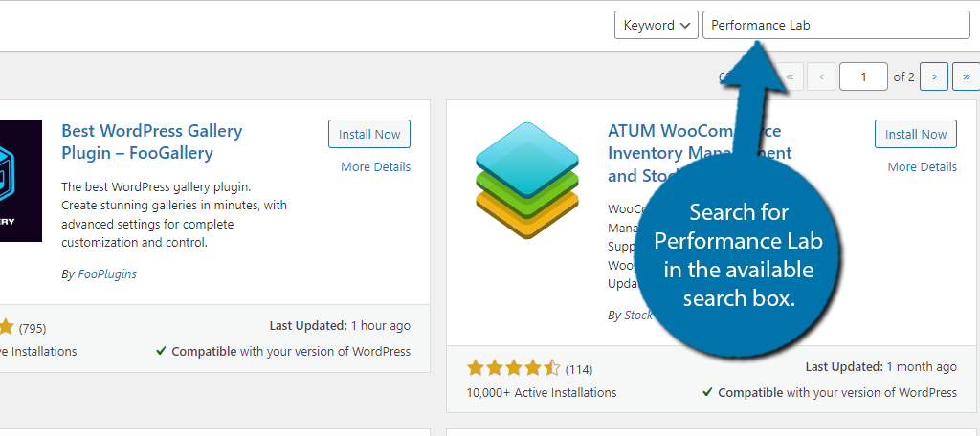Open the FooPlugins author link
The width and height of the screenshot is (980, 436).
click(x=107, y=274)
